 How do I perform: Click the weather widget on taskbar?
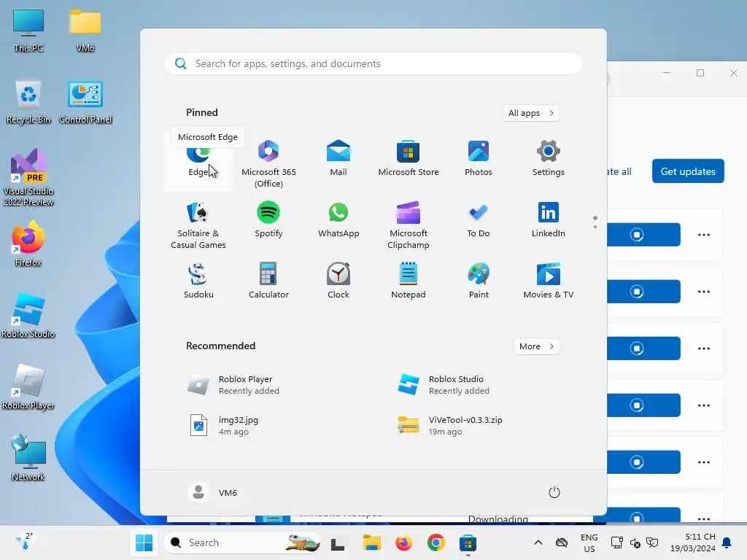point(23,542)
